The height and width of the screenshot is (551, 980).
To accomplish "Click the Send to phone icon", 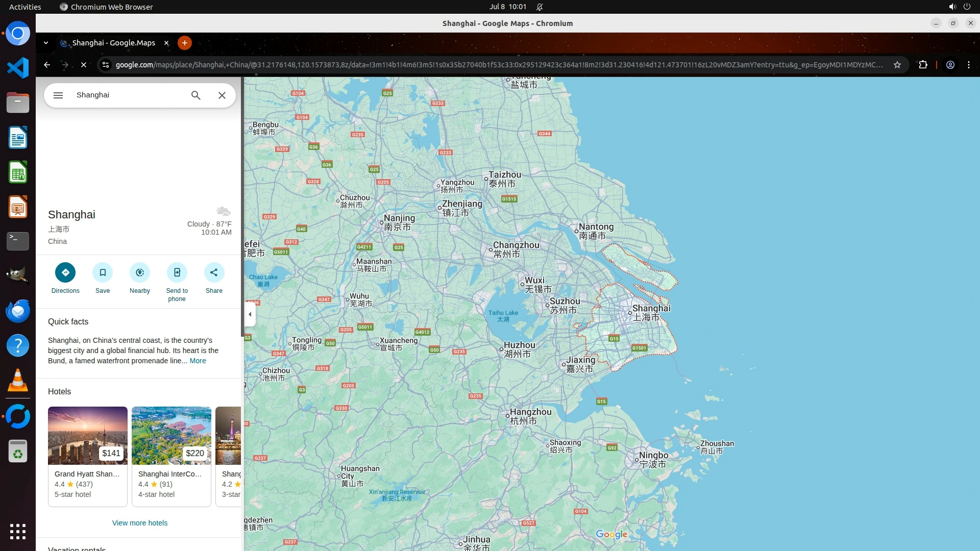I will pyautogui.click(x=177, y=272).
